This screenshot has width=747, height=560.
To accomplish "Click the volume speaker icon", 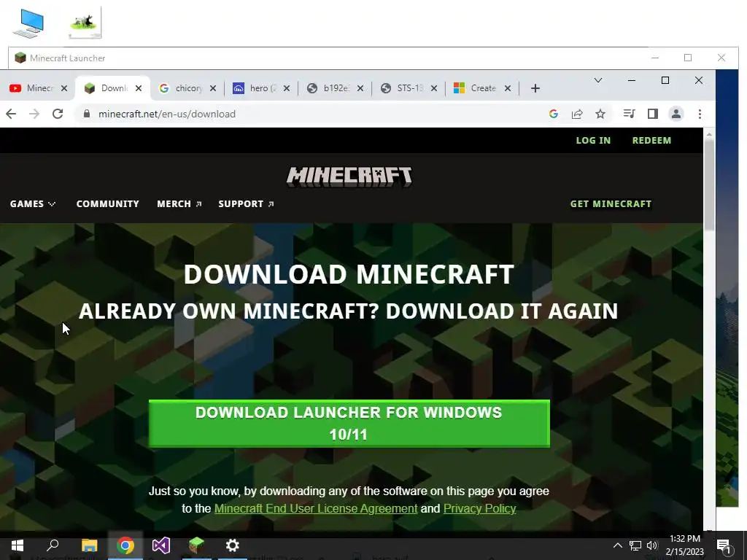I will (x=652, y=545).
